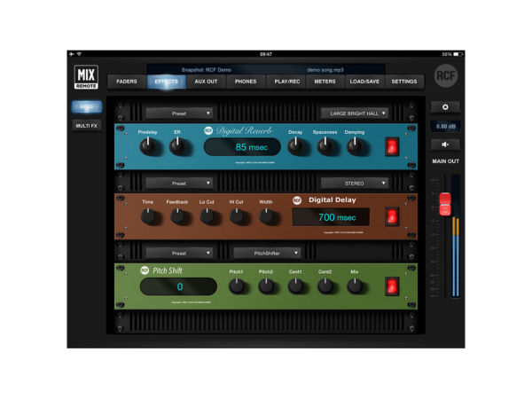Toggle the Pitch Shift red power switch
The width and height of the screenshot is (532, 399).
(x=392, y=286)
